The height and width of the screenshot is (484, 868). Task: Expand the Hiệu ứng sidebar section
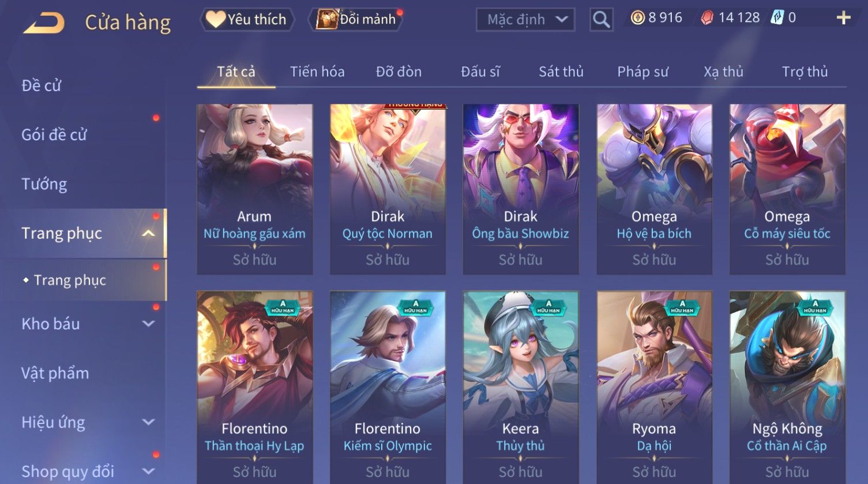(x=148, y=422)
